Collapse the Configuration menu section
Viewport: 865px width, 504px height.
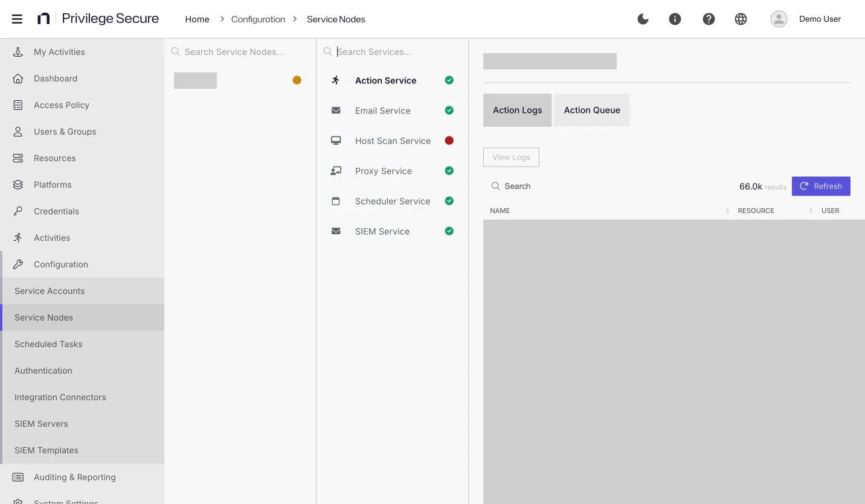[82, 264]
